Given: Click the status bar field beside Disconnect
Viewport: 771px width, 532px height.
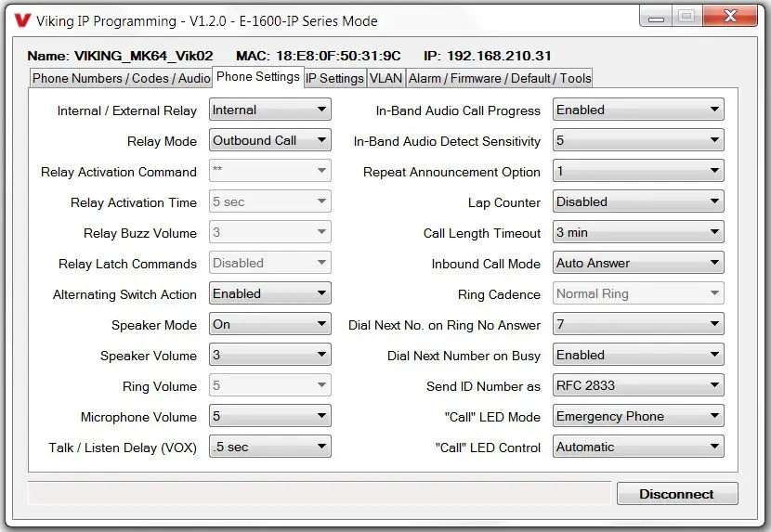Looking at the screenshot, I should [x=320, y=493].
